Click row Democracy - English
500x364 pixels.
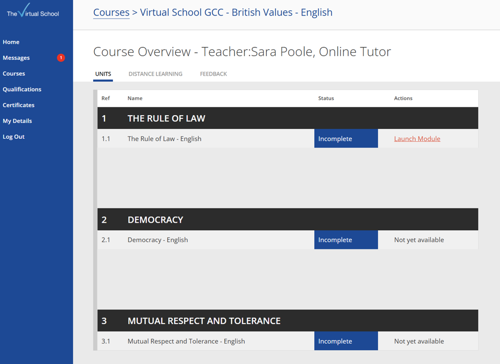[x=288, y=240]
